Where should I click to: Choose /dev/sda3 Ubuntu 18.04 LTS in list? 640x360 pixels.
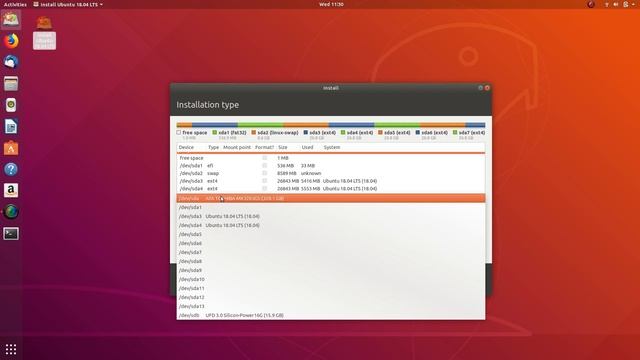point(331,216)
